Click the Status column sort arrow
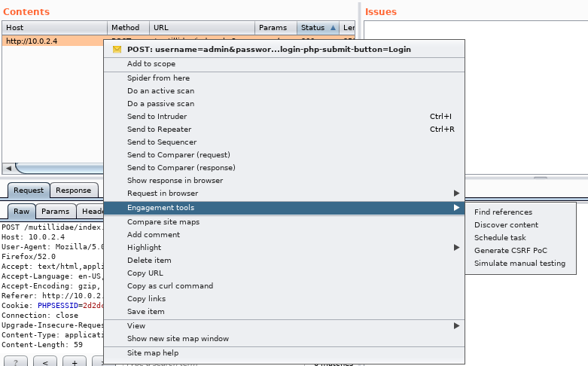The height and width of the screenshot is (366, 588). (333, 28)
